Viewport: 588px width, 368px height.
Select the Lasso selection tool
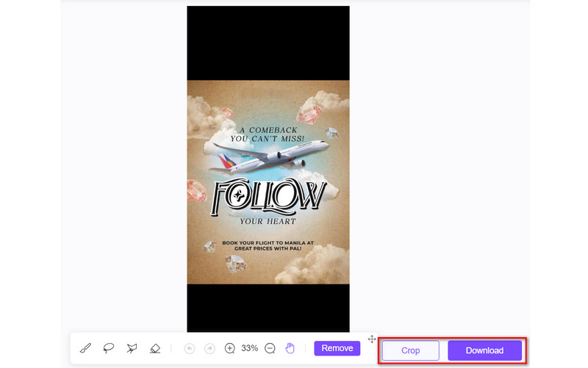pos(108,348)
